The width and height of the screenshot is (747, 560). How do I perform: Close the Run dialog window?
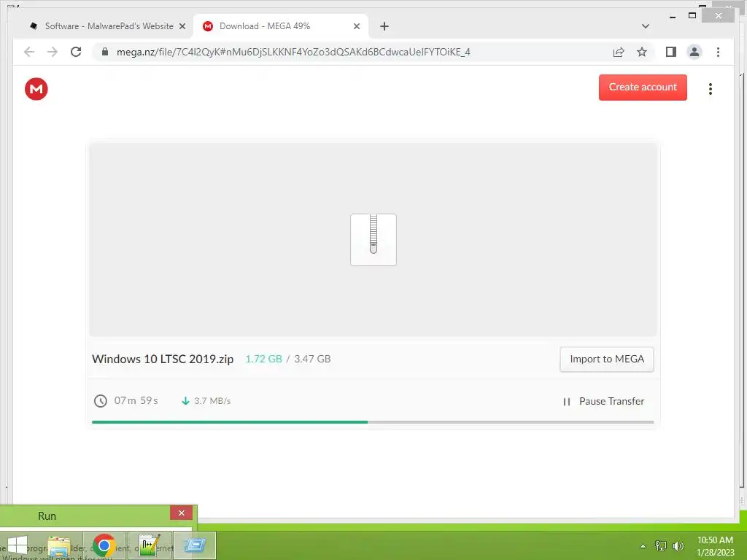pyautogui.click(x=182, y=513)
